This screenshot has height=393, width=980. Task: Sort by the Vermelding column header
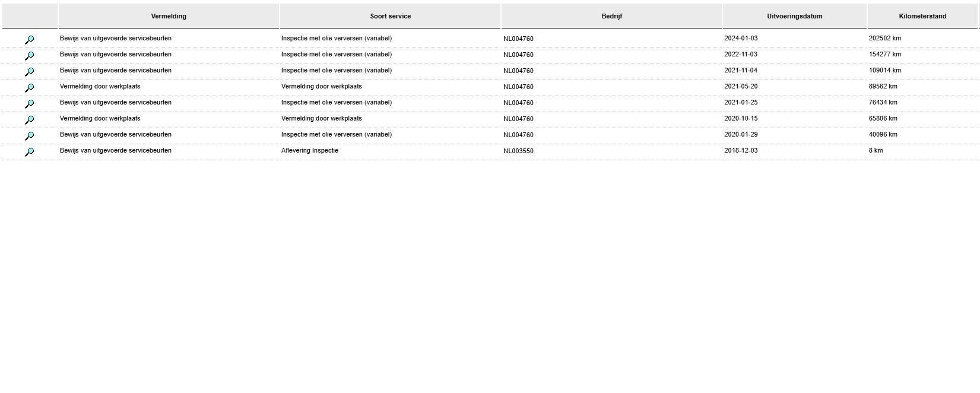point(169,17)
